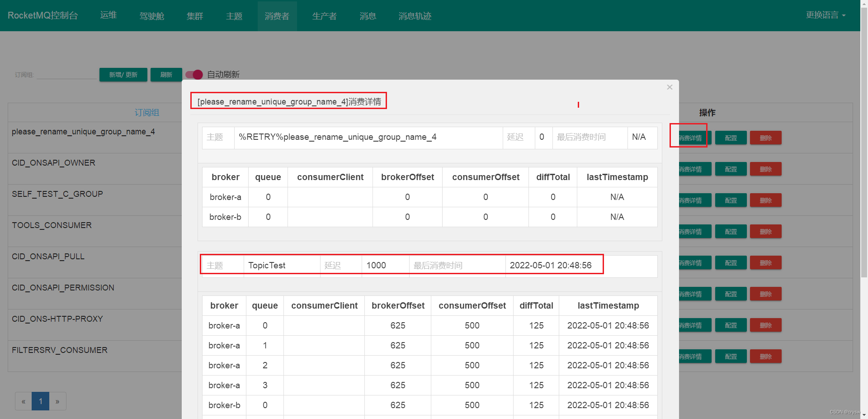Delete the FILTERSRV_CONSUMER group

tap(766, 357)
